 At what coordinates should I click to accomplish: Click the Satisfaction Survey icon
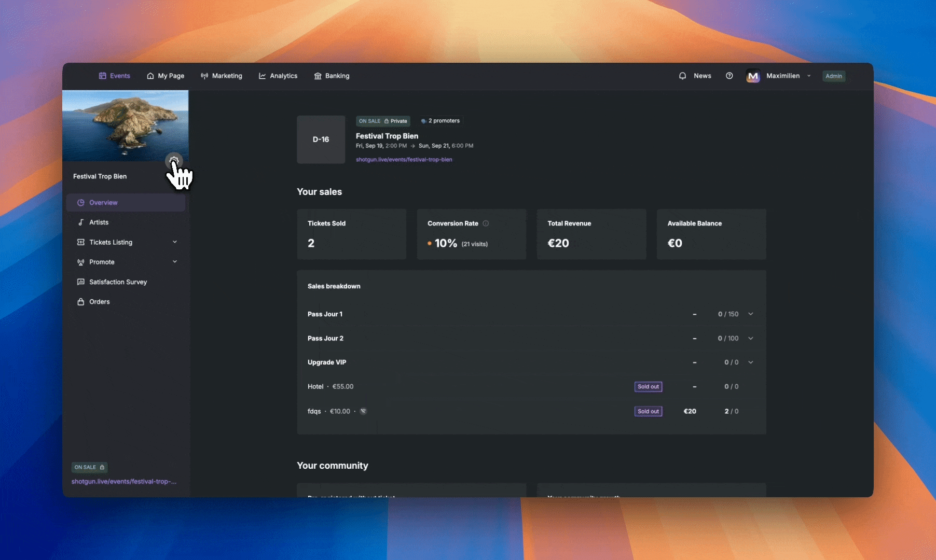80,282
